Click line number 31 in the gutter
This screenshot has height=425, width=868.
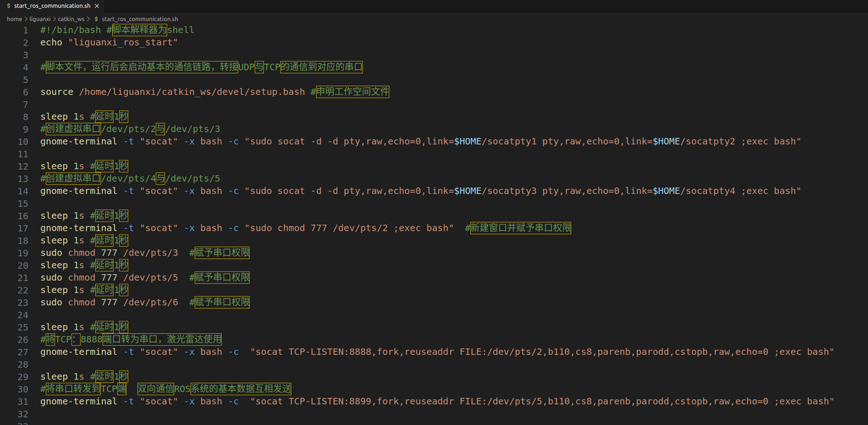click(22, 401)
